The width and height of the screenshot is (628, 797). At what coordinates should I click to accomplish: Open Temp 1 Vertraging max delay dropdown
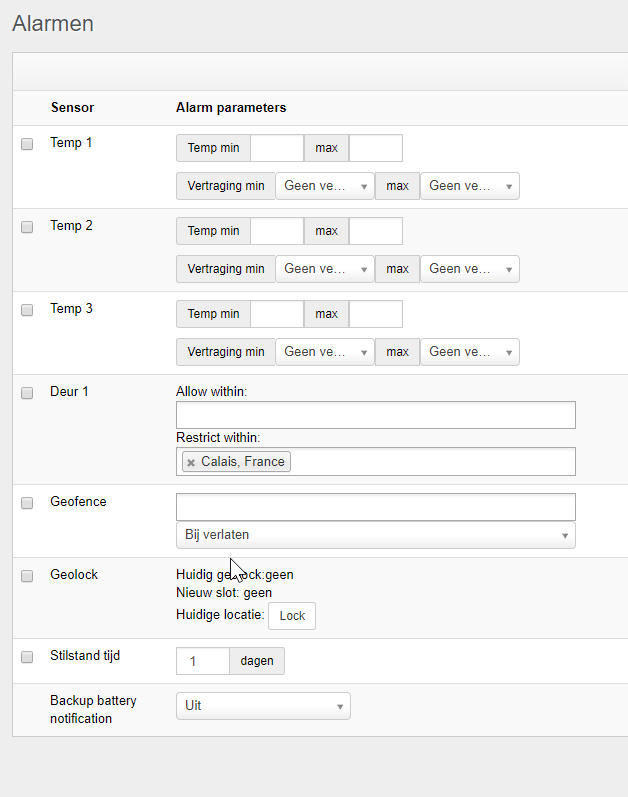[x=469, y=186]
